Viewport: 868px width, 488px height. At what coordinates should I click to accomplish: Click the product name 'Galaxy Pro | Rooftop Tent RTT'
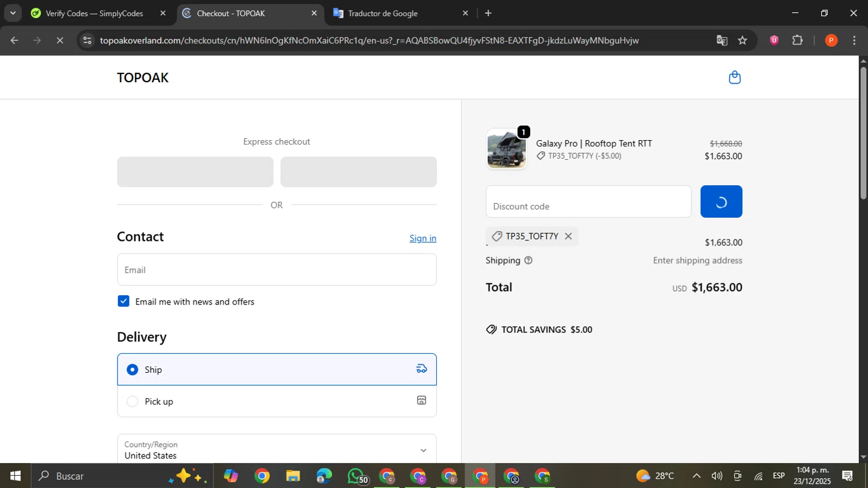594,144
